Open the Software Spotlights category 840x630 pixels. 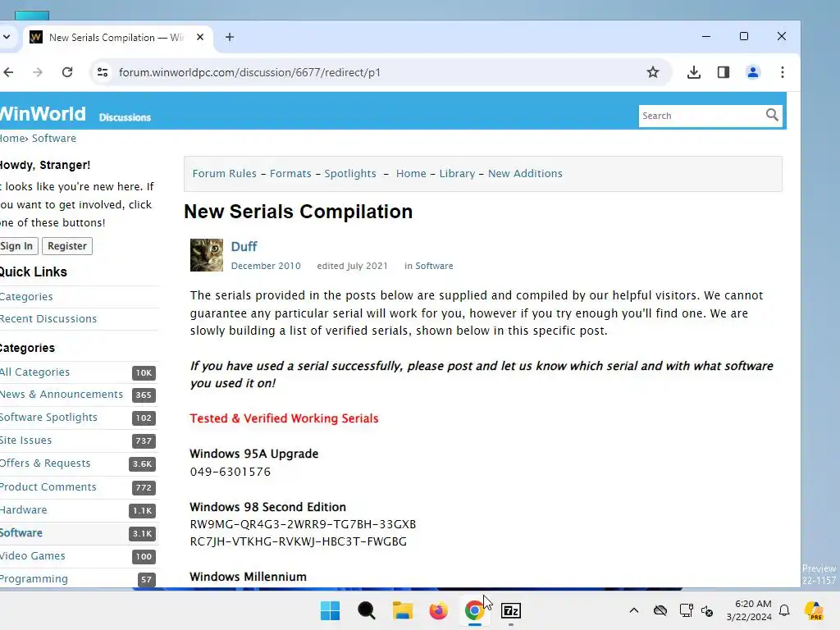[48, 418]
